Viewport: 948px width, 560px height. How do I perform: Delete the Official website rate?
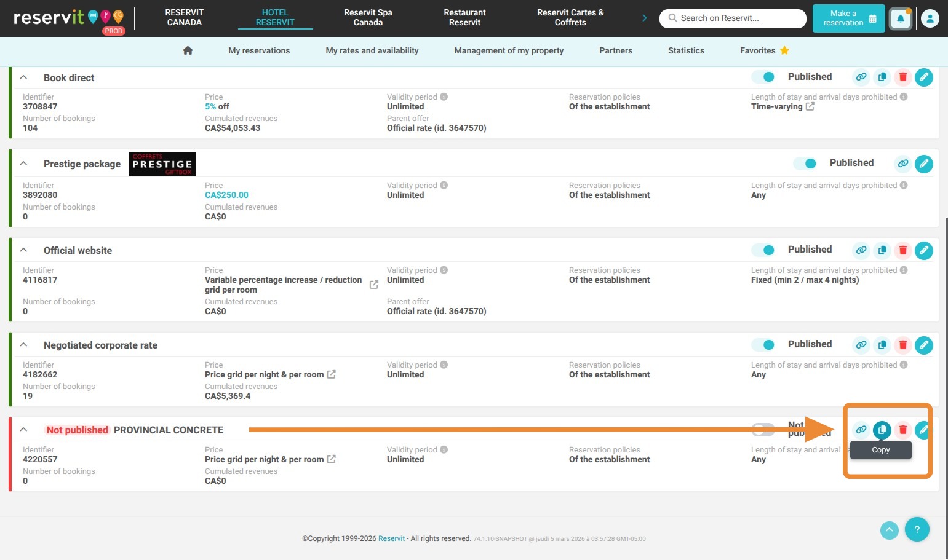903,250
